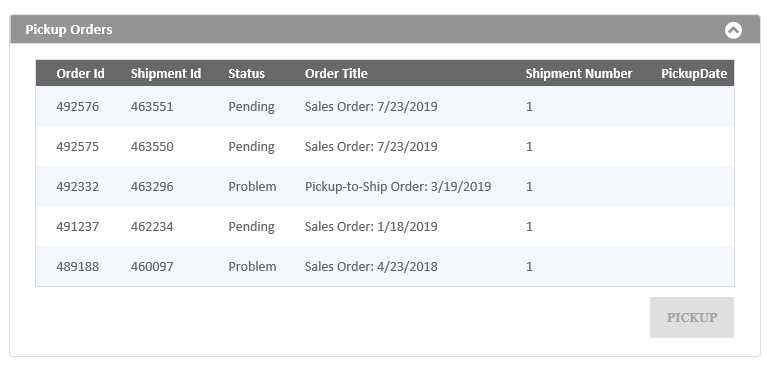Click shipment id 463551 cell
Viewport: 784px width, 372px height.
point(152,106)
